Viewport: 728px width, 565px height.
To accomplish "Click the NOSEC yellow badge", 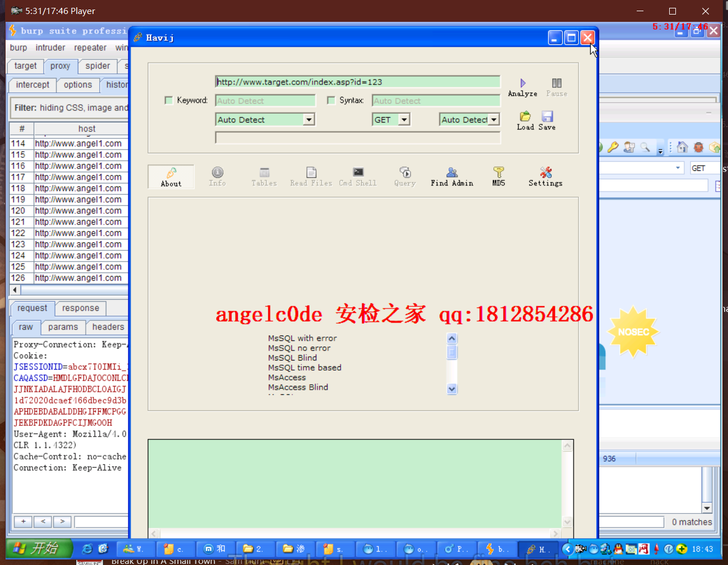I will click(633, 331).
